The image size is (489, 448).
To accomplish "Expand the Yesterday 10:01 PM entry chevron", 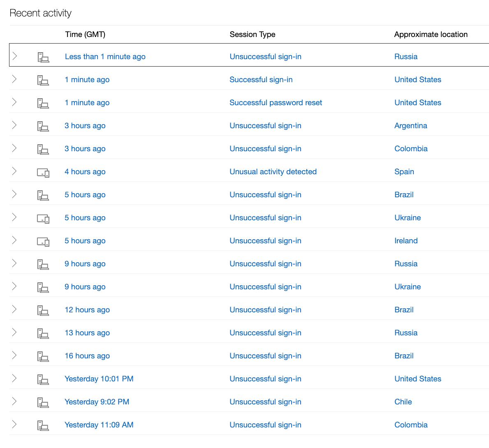I will coord(15,378).
